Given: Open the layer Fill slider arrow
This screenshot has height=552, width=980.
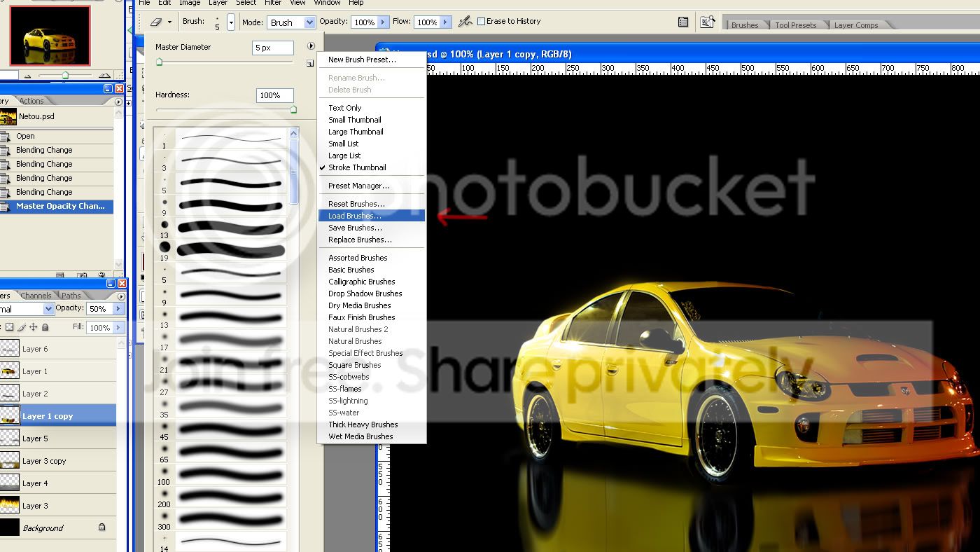Looking at the screenshot, I should click(x=117, y=327).
